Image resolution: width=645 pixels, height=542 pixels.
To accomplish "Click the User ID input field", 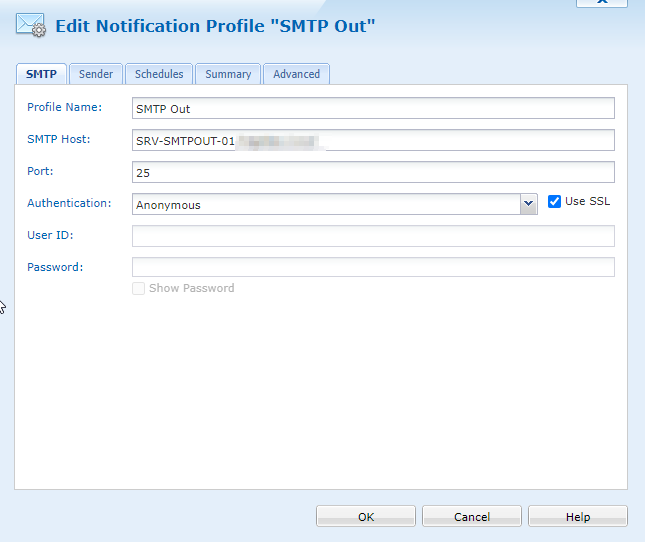I will click(x=373, y=236).
